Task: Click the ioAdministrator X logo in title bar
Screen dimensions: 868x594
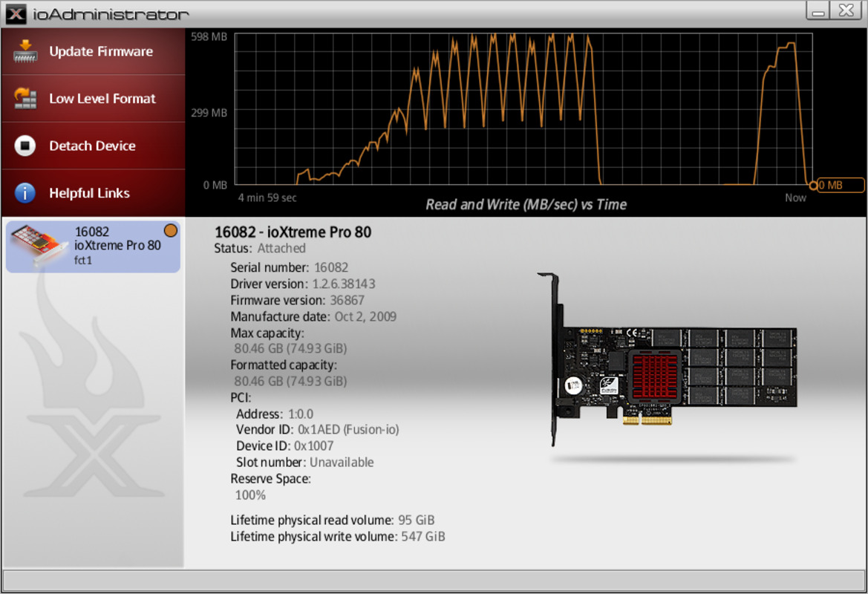Action: (x=16, y=13)
